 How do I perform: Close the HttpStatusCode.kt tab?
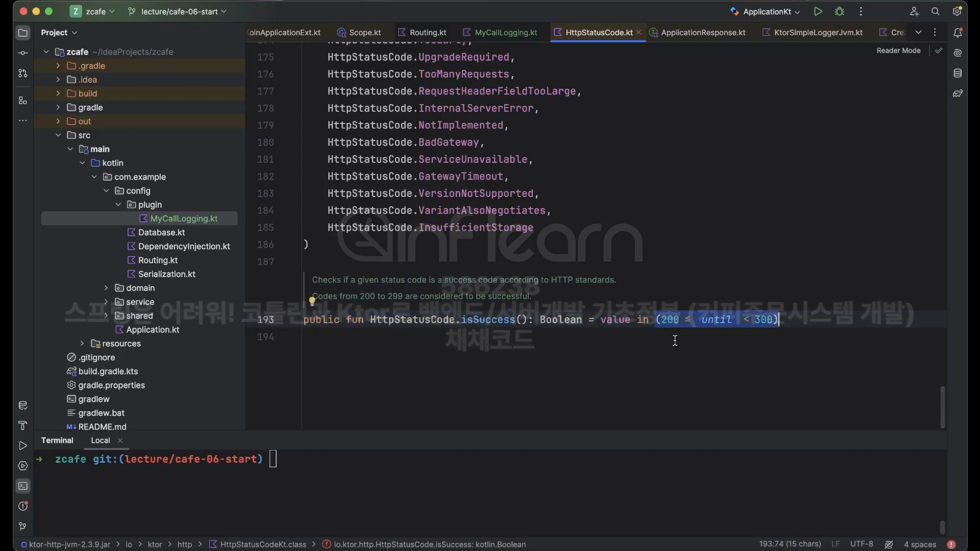[x=639, y=32]
